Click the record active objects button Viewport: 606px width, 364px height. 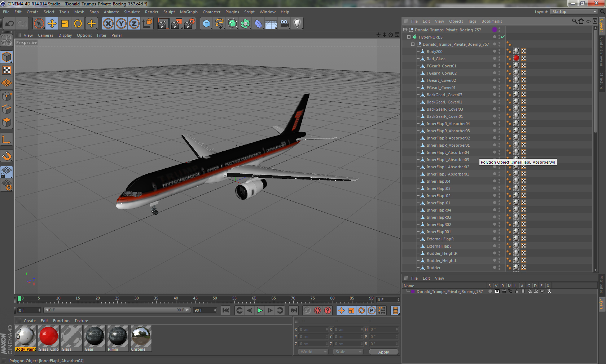tap(307, 310)
